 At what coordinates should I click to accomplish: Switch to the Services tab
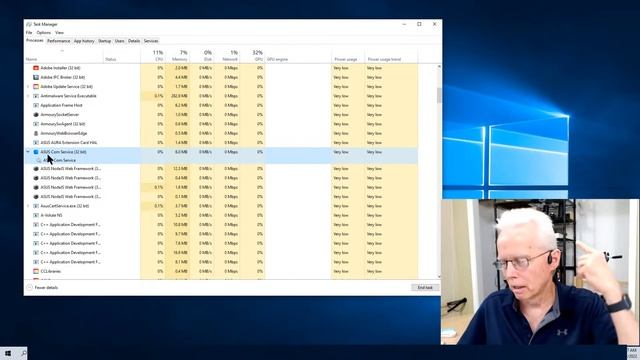pos(151,41)
